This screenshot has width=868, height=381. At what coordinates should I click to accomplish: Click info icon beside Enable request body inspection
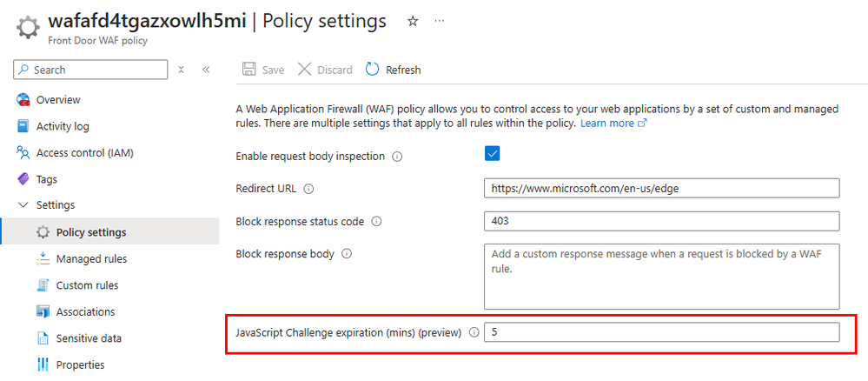[x=397, y=157]
